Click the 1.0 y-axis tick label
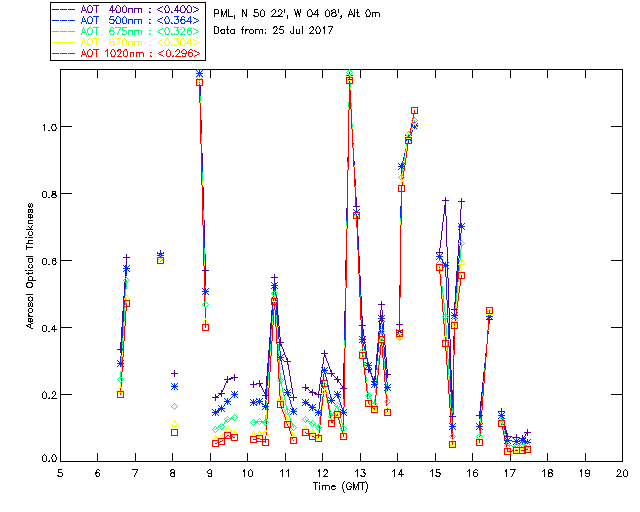Viewport: 640px width, 512px height. tap(49, 127)
